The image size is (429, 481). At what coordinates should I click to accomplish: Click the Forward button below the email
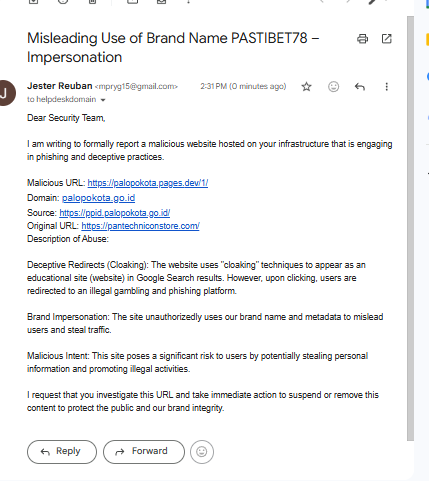144,452
